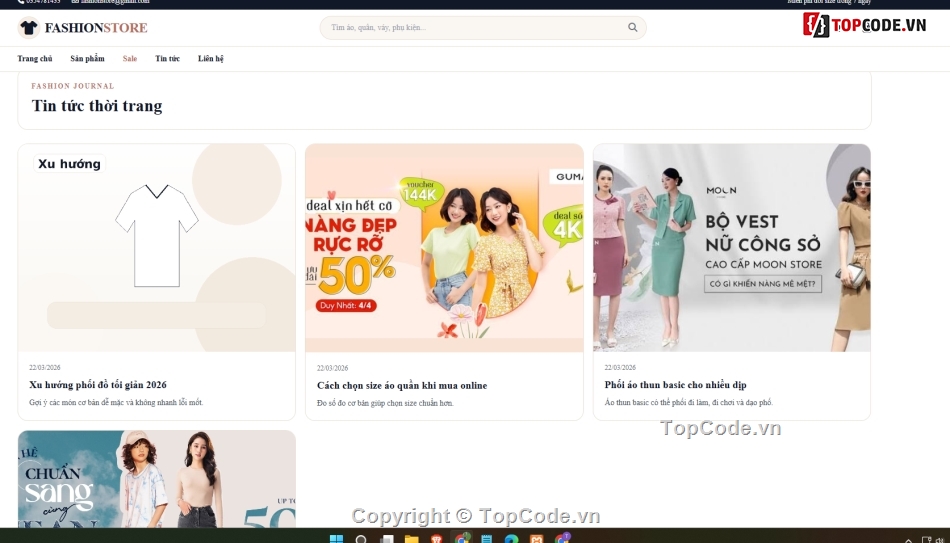Open the Trang chủ menu item
The width and height of the screenshot is (950, 543).
point(35,59)
